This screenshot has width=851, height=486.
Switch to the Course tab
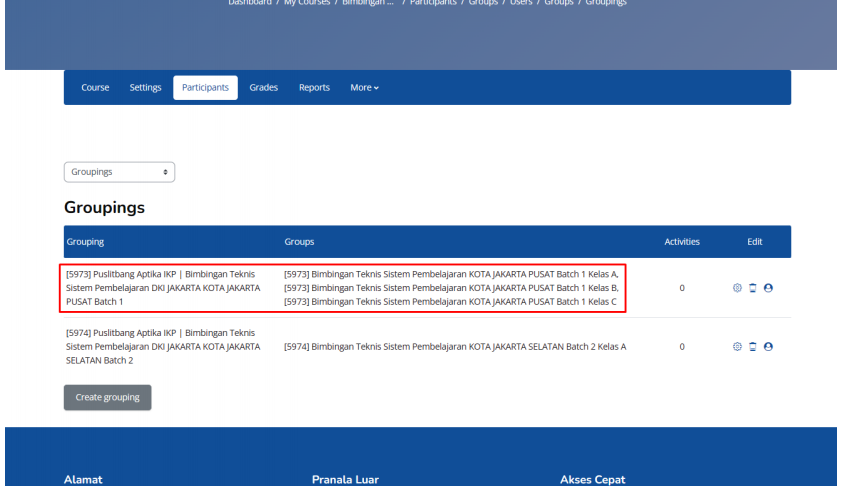[x=95, y=88]
